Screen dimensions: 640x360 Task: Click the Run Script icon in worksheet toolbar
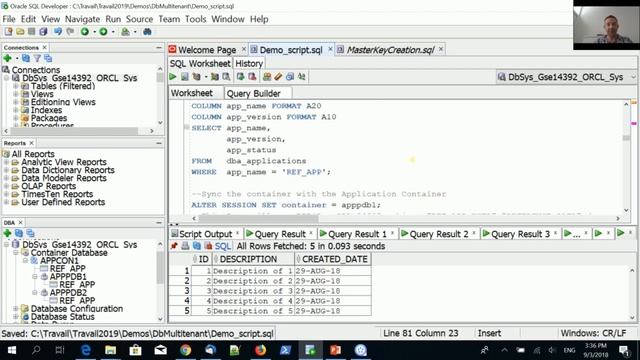tap(184, 77)
